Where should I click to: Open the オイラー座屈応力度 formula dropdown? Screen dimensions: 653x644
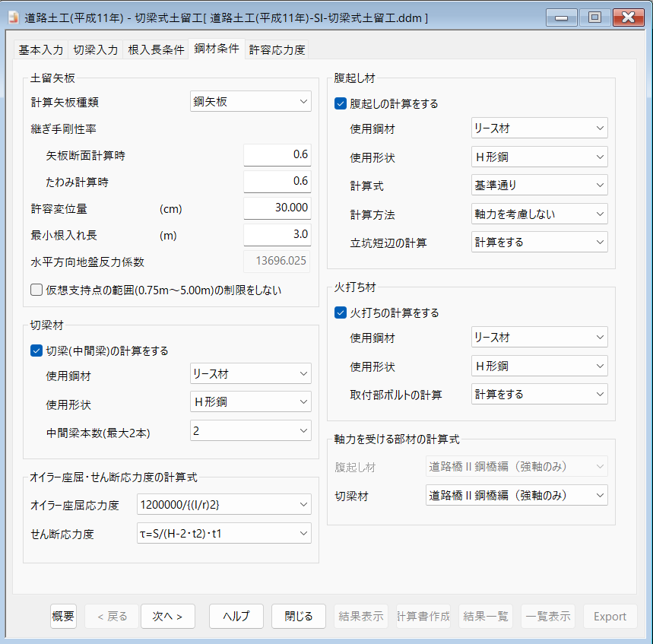(223, 505)
